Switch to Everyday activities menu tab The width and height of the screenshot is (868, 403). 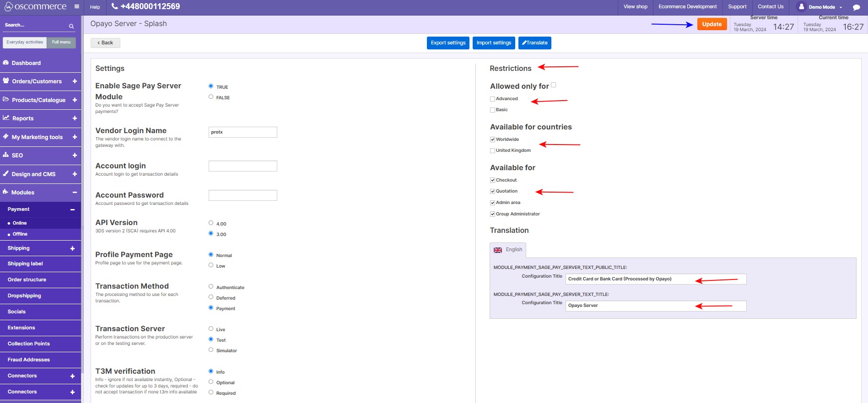point(25,42)
